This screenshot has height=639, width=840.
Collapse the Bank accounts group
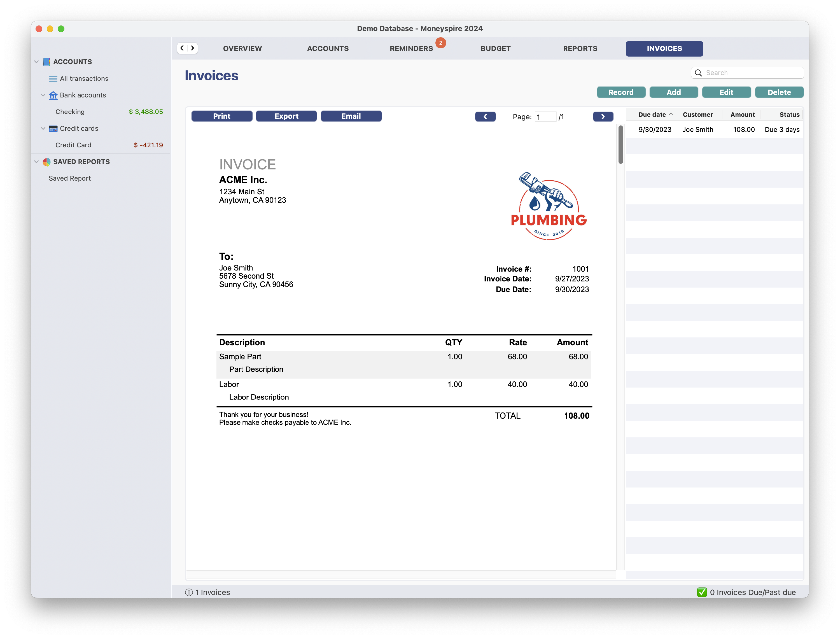coord(43,95)
